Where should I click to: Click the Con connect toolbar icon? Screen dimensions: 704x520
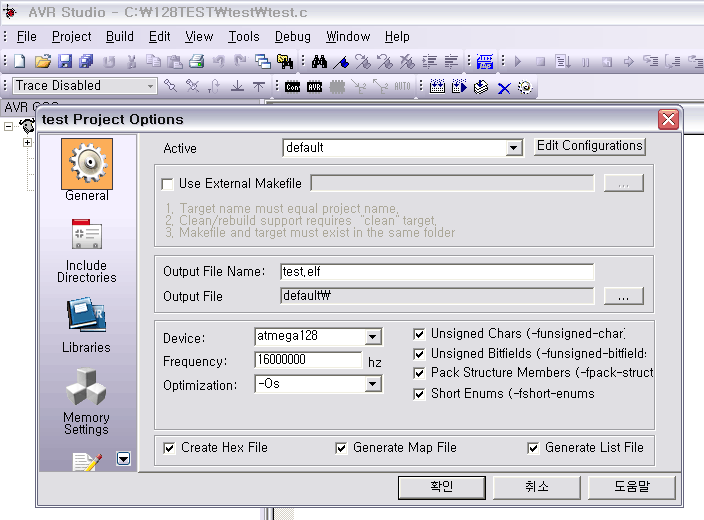pos(292,87)
